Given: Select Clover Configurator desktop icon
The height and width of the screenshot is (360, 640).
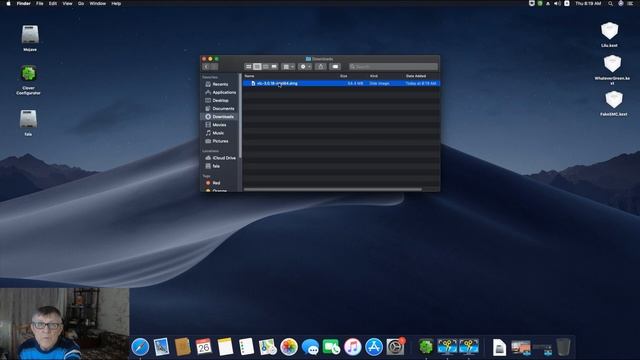Looking at the screenshot, I should click(28, 80).
